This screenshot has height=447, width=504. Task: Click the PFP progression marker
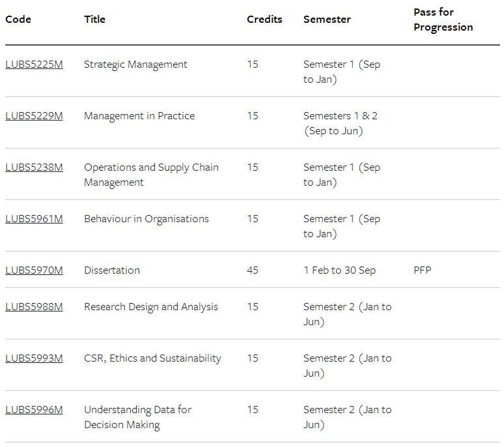[422, 270]
